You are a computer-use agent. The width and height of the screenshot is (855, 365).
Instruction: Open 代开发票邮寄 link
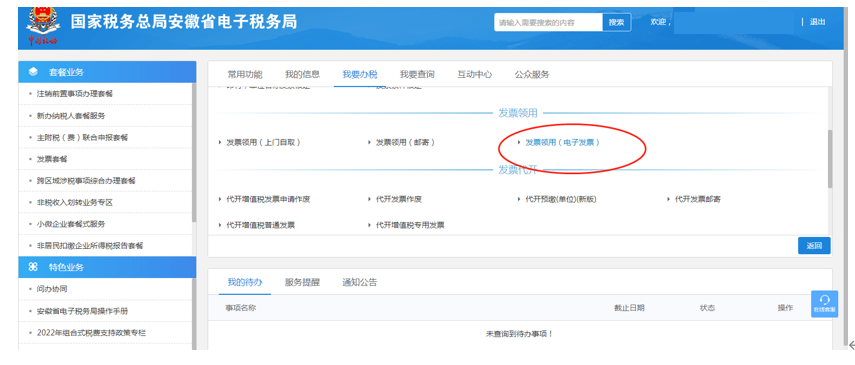pos(697,200)
